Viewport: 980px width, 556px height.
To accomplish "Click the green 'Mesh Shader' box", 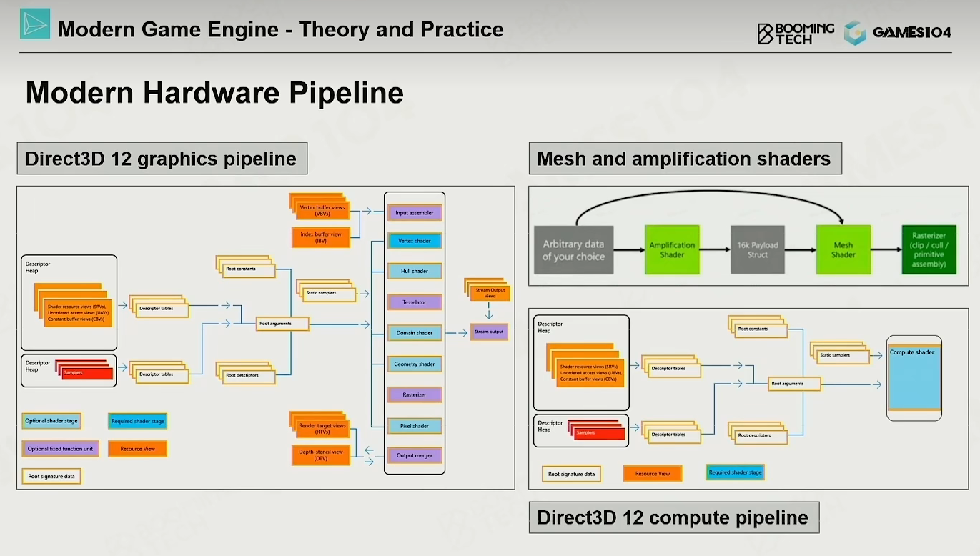I will click(x=843, y=250).
